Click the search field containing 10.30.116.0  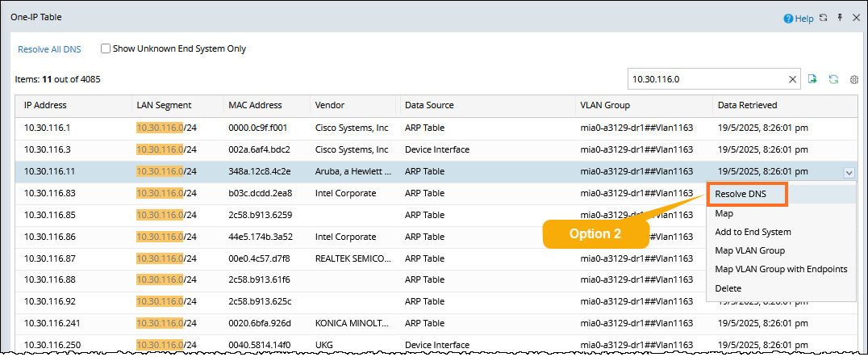[706, 79]
